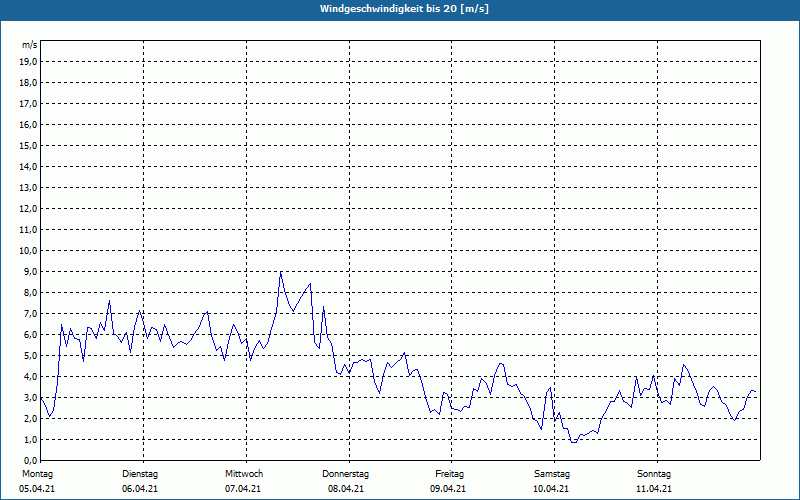Select the 3,0 y-axis value

[x=31, y=397]
